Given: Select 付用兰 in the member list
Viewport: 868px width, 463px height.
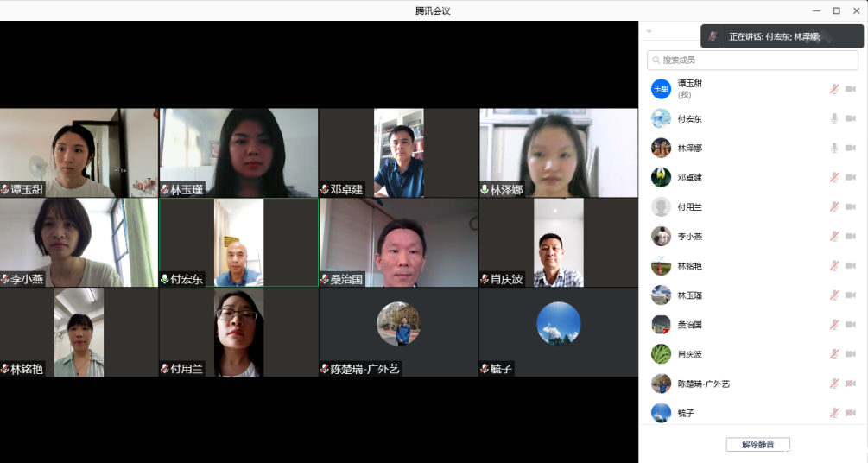Looking at the screenshot, I should (x=689, y=206).
